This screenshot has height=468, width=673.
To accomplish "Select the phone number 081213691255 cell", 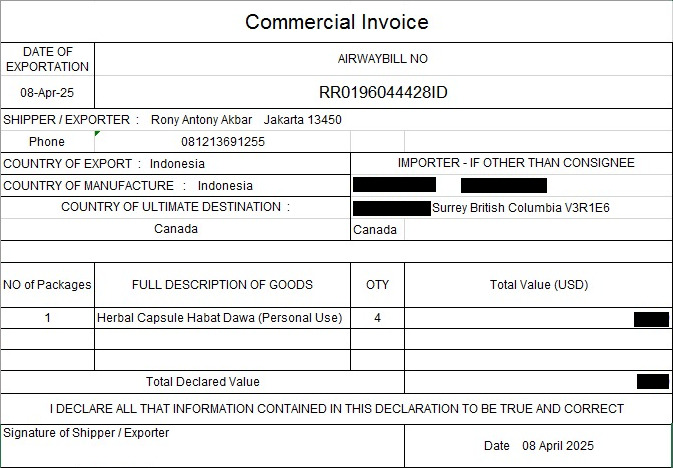I will tap(222, 142).
